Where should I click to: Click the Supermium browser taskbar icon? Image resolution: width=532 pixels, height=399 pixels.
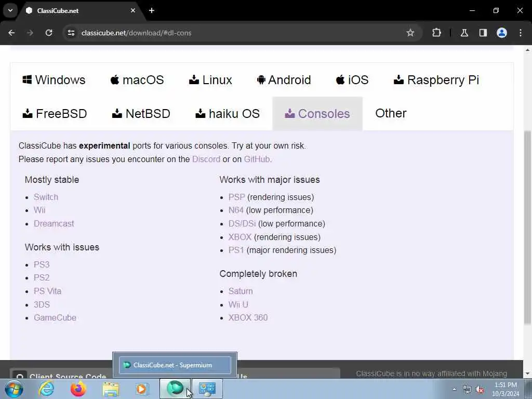click(175, 389)
